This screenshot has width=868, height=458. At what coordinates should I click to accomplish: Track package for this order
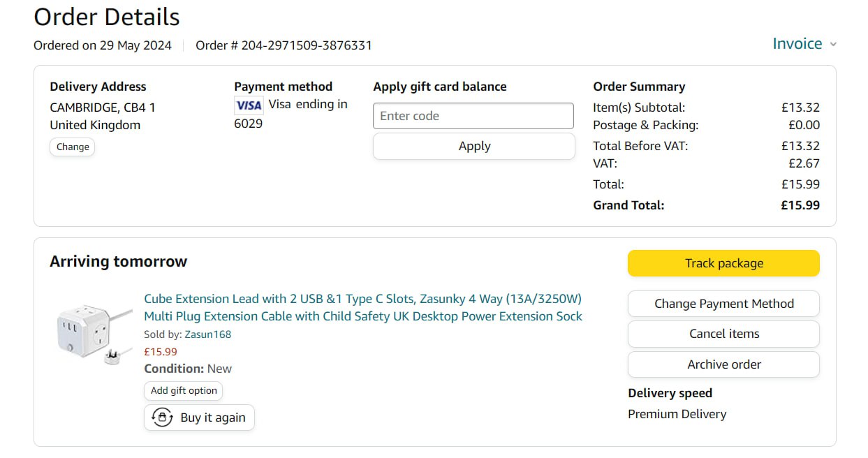[723, 263]
